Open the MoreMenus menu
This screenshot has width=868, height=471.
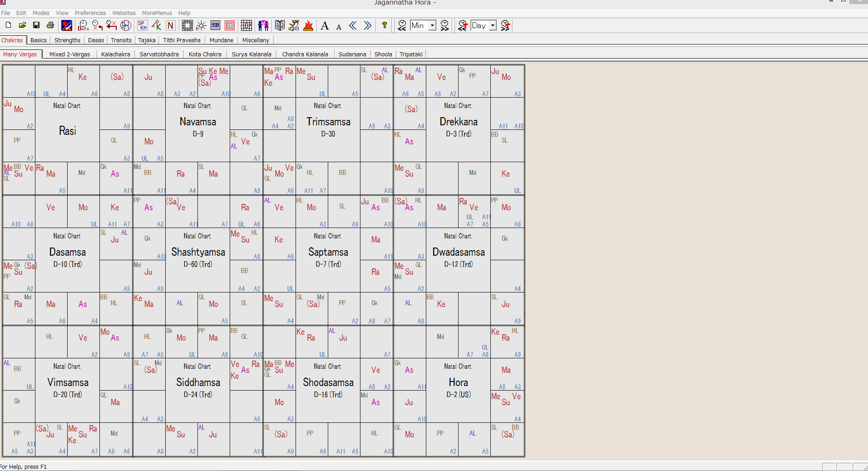[x=157, y=13]
